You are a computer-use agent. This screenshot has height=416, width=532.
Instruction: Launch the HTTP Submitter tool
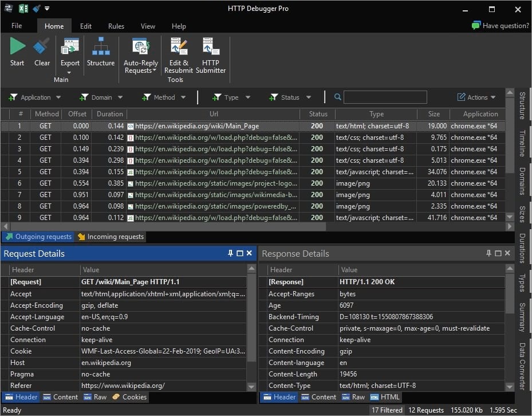[x=211, y=46]
